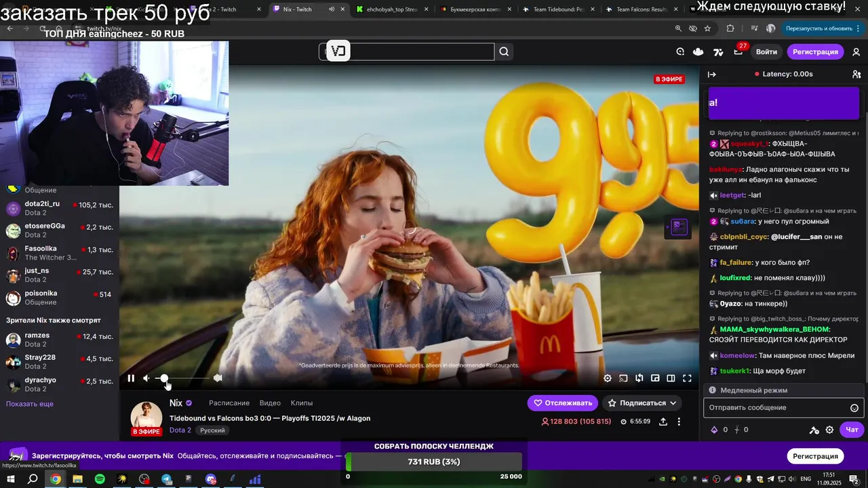868x488 pixels.
Task: Click the search magnifier button
Action: coord(504,52)
